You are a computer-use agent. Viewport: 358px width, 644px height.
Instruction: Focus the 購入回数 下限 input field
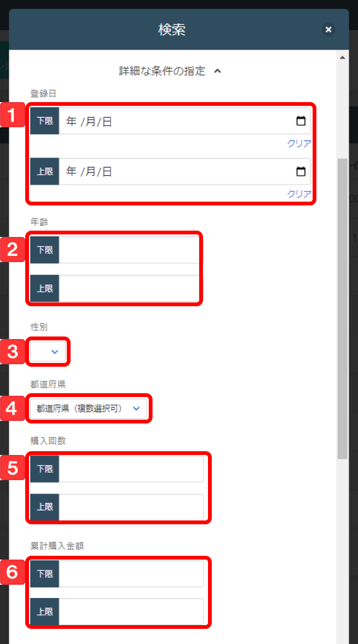point(131,469)
